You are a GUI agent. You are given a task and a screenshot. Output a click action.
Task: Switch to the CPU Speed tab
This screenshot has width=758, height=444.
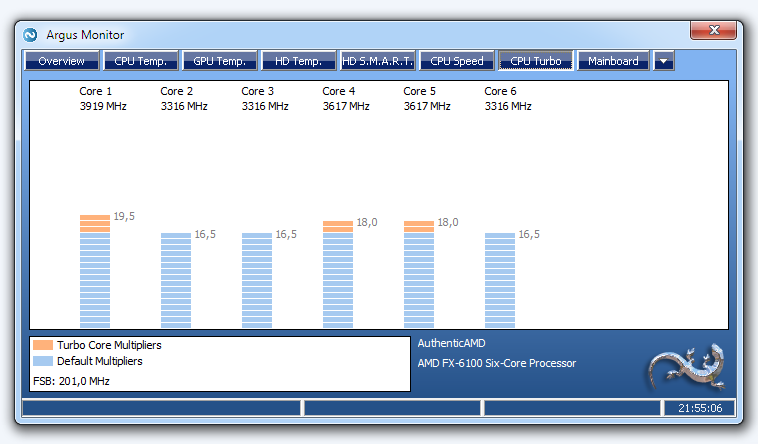pos(457,61)
